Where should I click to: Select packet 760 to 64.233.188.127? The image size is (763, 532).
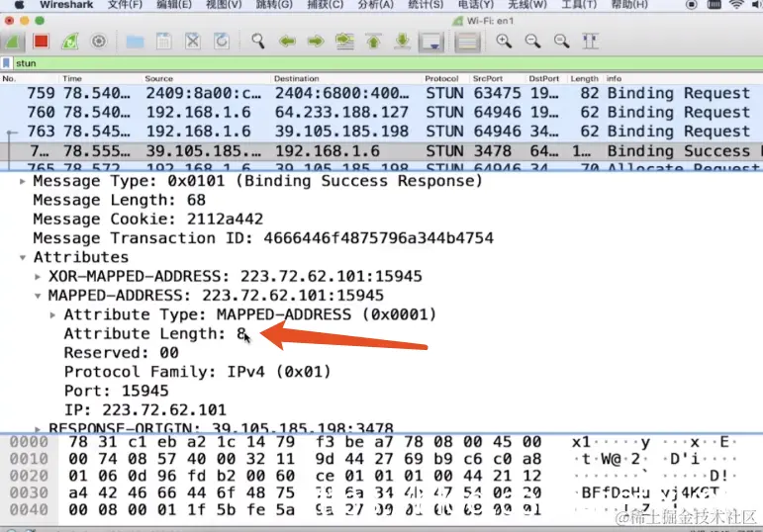pos(382,112)
